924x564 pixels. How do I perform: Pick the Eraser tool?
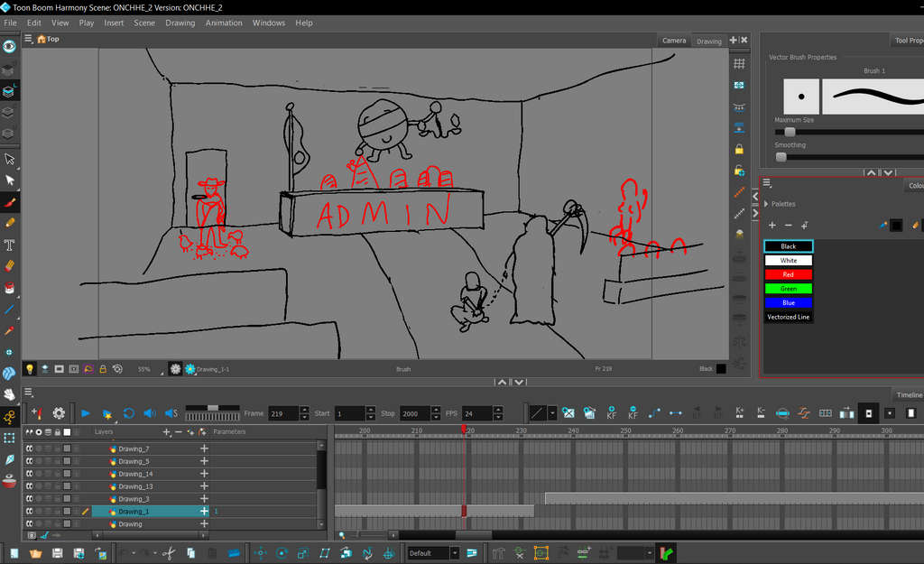coord(9,266)
